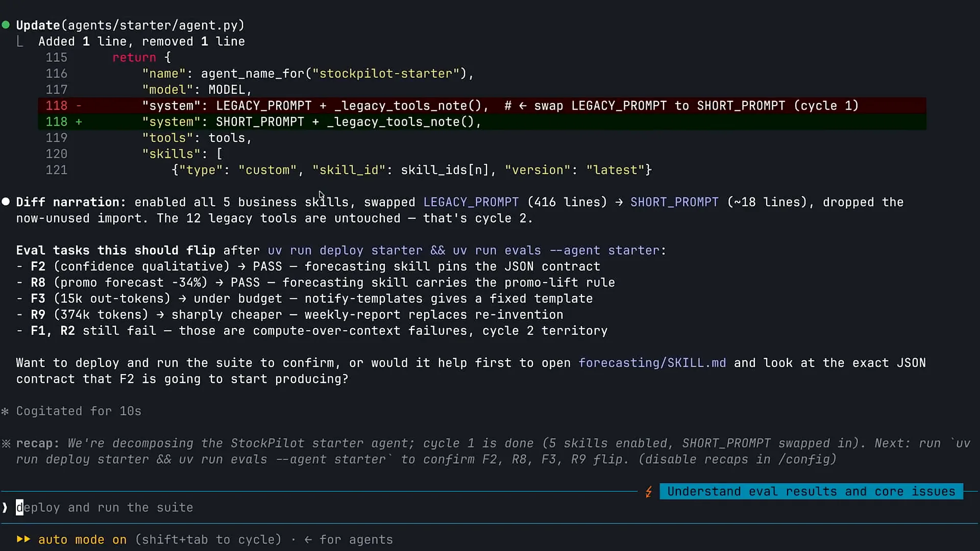Click line number 121
980x551 pixels.
click(56, 170)
